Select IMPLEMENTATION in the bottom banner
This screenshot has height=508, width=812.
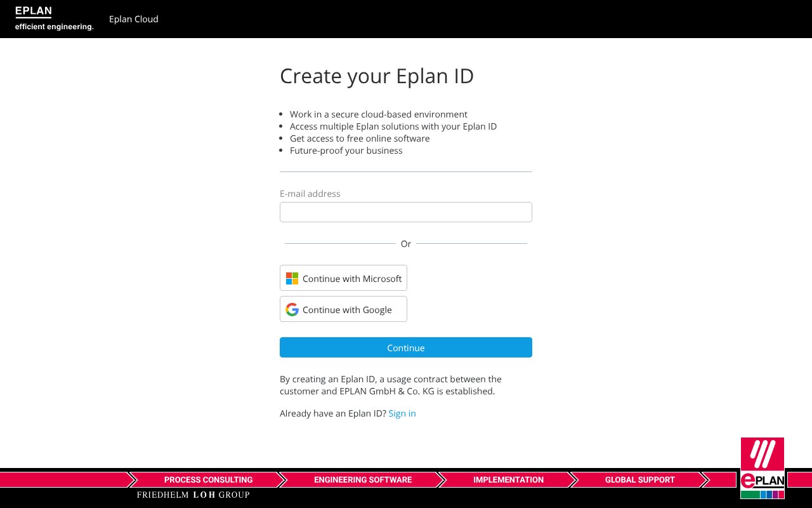pyautogui.click(x=508, y=479)
